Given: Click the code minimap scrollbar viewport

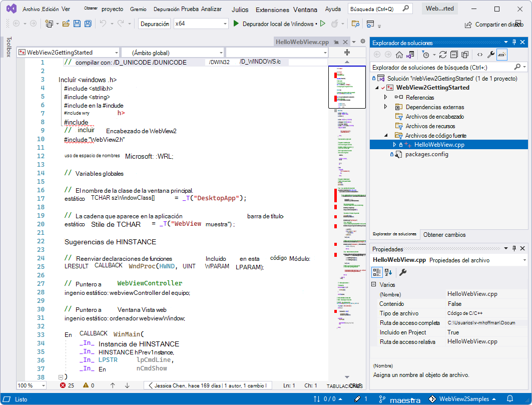Looking at the screenshot, I should click(347, 87).
